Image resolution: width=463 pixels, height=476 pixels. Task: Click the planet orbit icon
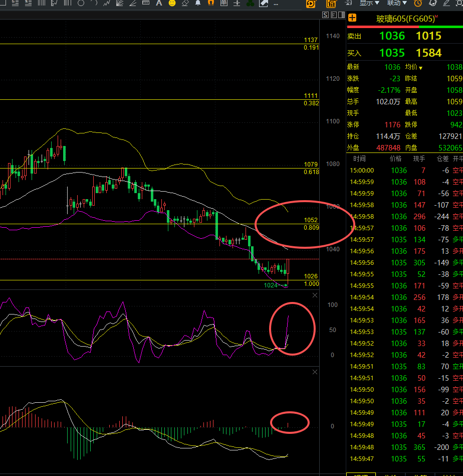tap(432, 4)
